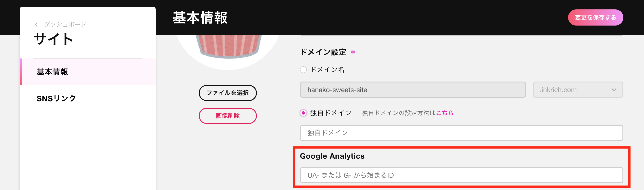
Task: Click the ファイルを選択 button
Action: [228, 93]
